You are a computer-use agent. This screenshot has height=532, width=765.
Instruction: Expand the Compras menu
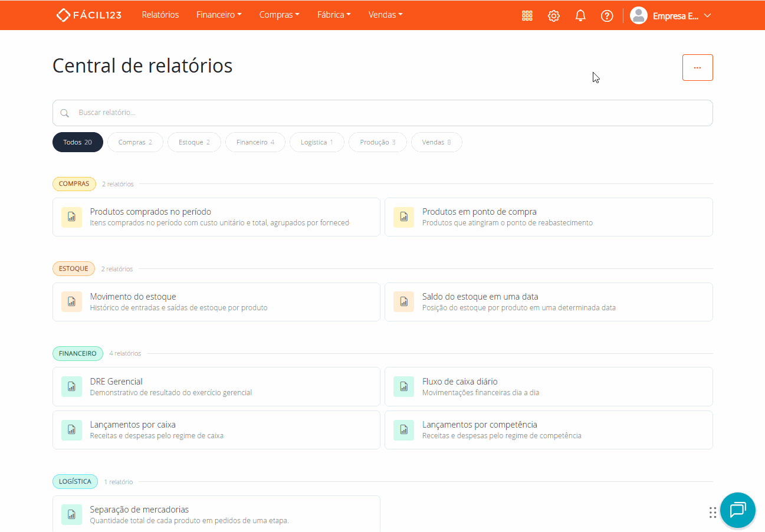coord(279,15)
